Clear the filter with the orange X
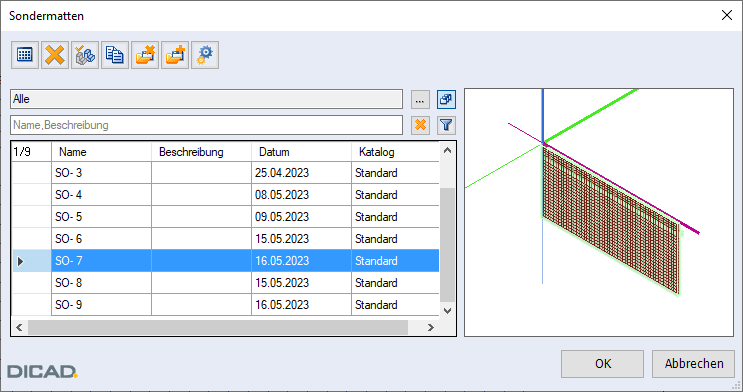 (420, 125)
